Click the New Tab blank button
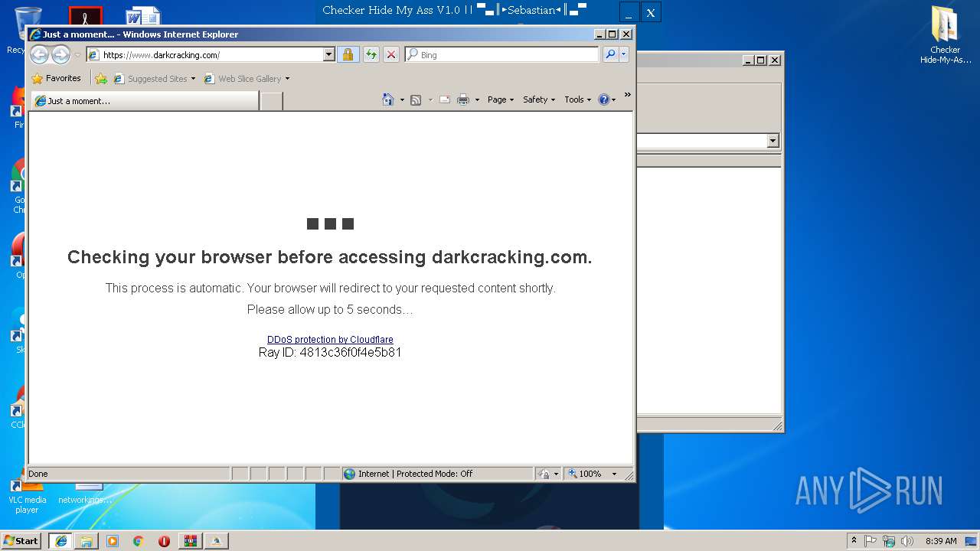Image resolution: width=980 pixels, height=551 pixels. 271,101
